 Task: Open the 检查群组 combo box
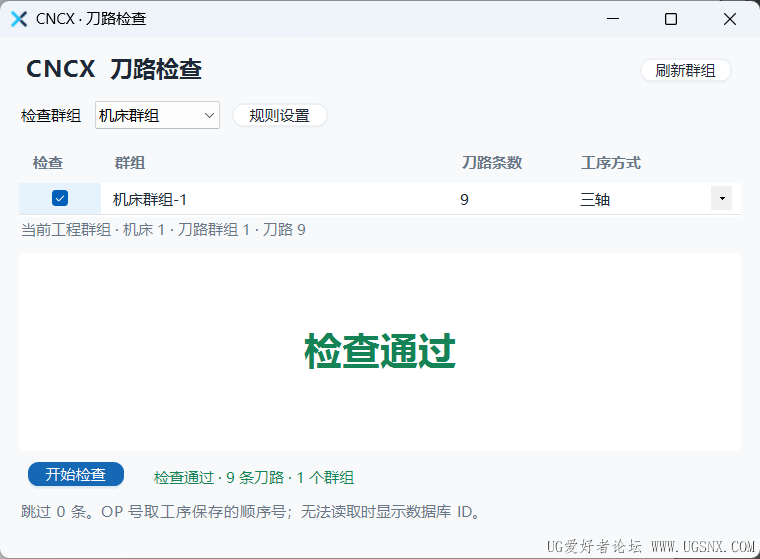[158, 115]
